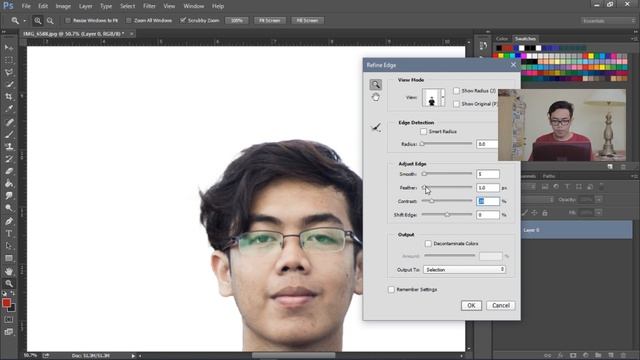
Task: Check Remember Settings box
Action: 391,289
